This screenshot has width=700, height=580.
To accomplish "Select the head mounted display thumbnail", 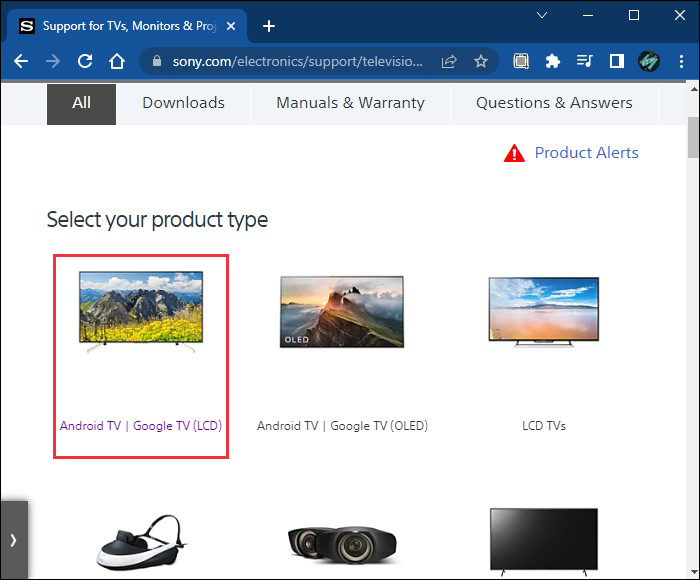I will tap(141, 542).
